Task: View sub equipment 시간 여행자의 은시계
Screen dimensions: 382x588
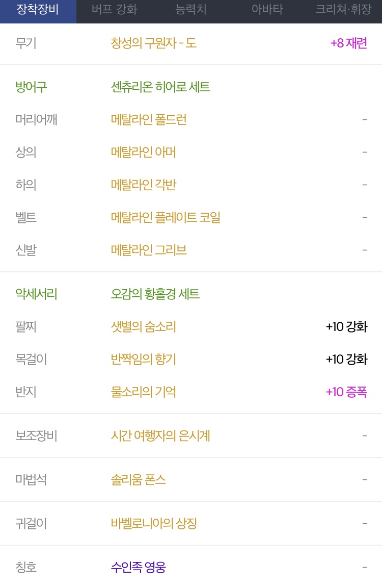Action: [160, 436]
